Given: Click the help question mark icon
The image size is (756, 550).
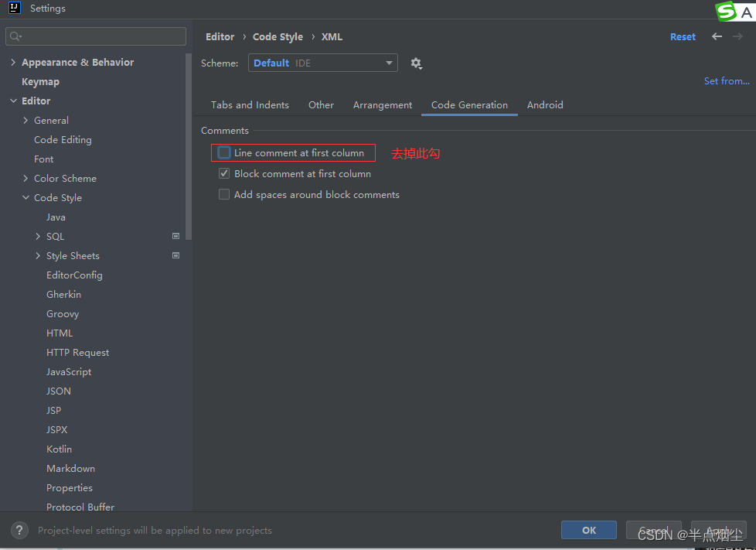Looking at the screenshot, I should click(19, 530).
